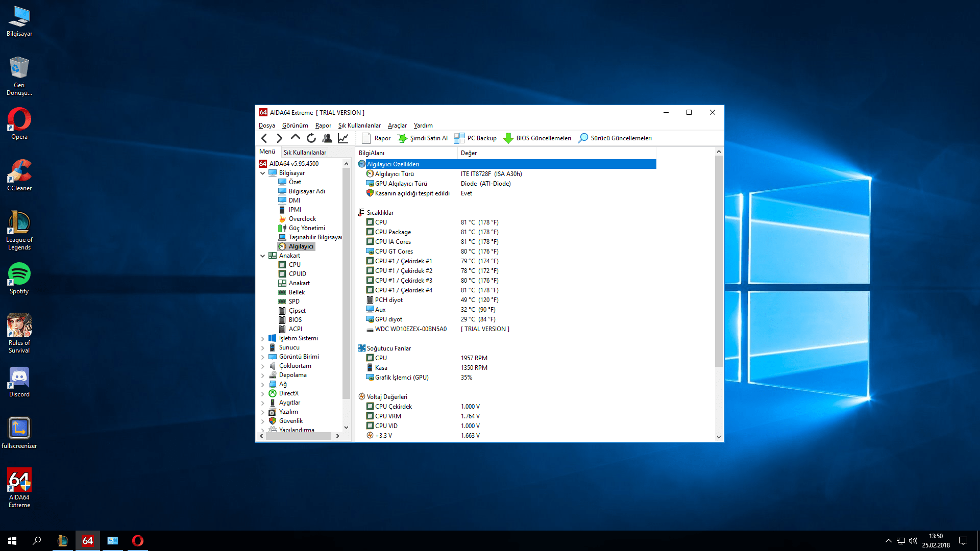Open PC Backup from toolbar

click(x=475, y=138)
